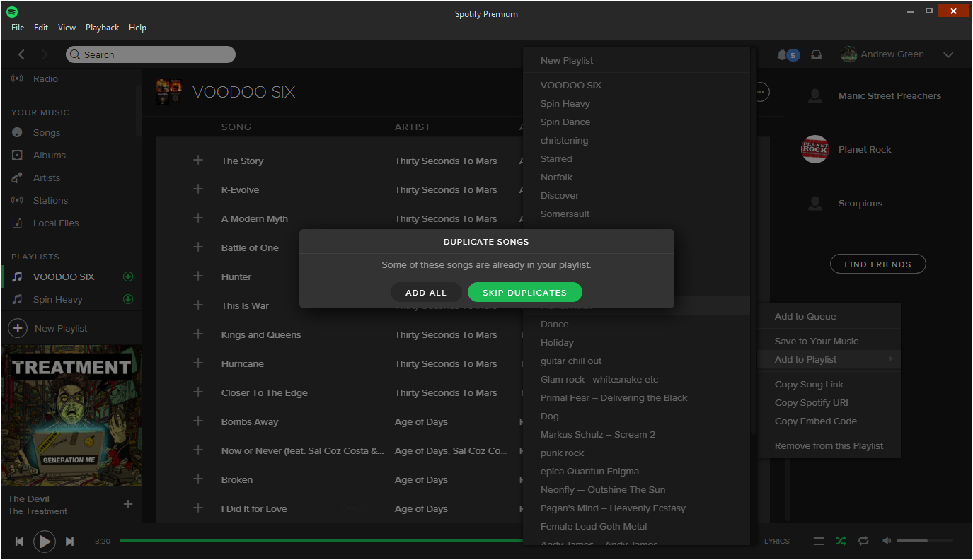The height and width of the screenshot is (560, 973).
Task: Open the Generation Me album cover thumbnail
Action: [71, 416]
